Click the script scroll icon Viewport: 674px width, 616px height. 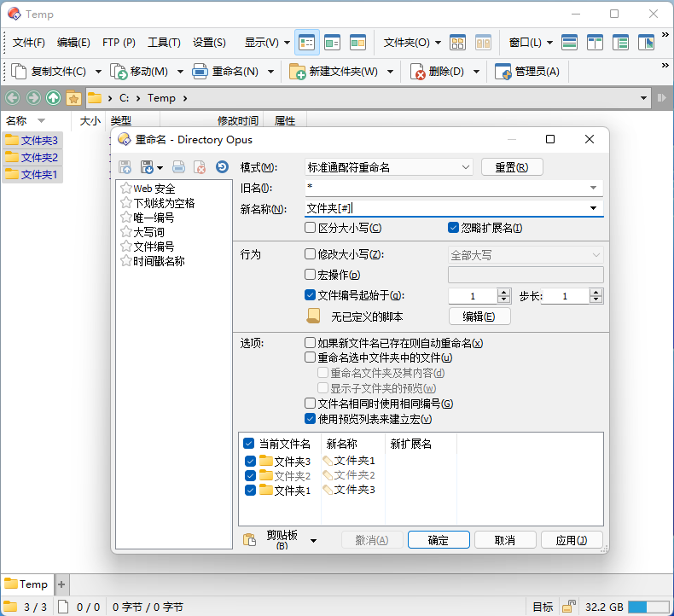coord(313,316)
